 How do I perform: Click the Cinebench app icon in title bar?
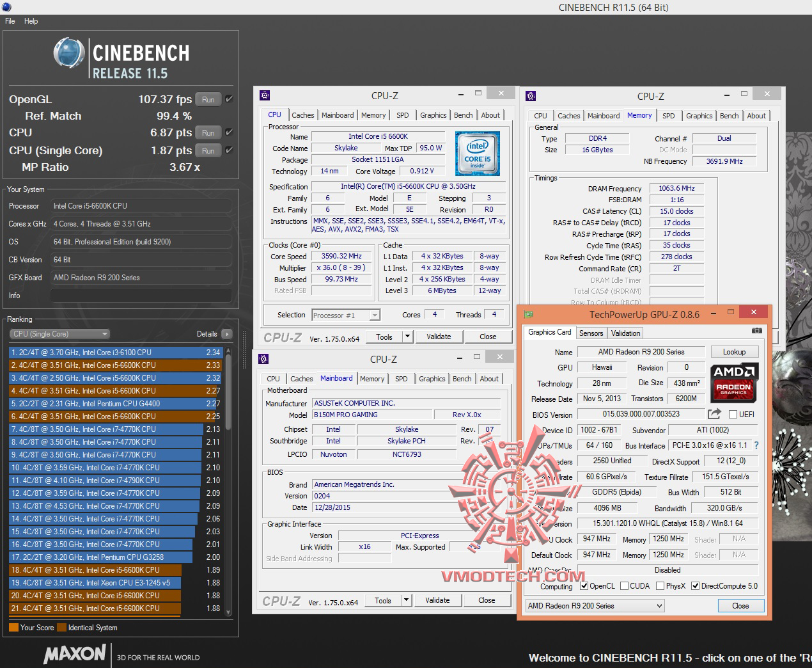6,6
